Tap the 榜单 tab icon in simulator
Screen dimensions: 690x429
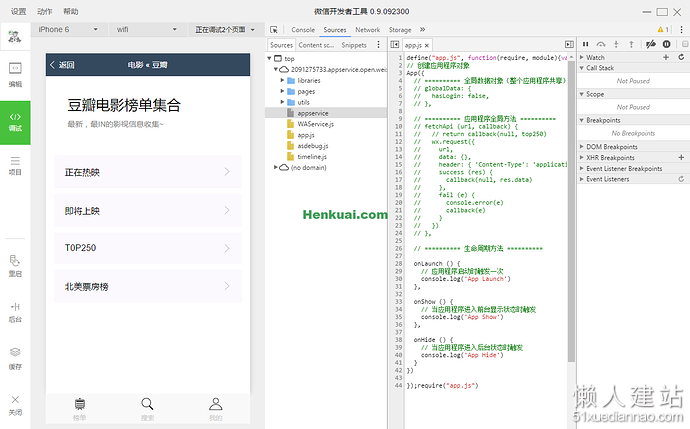(80, 403)
